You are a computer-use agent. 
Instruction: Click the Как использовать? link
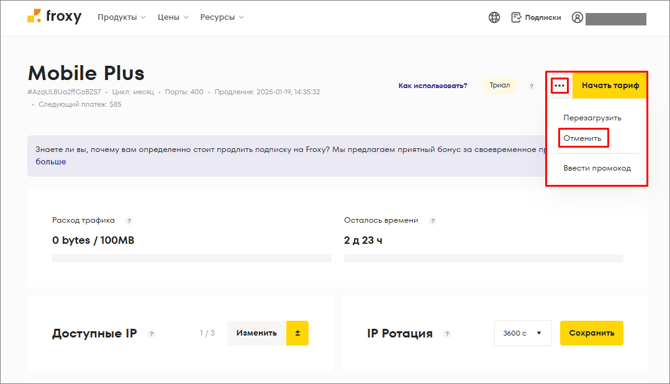[x=432, y=86]
